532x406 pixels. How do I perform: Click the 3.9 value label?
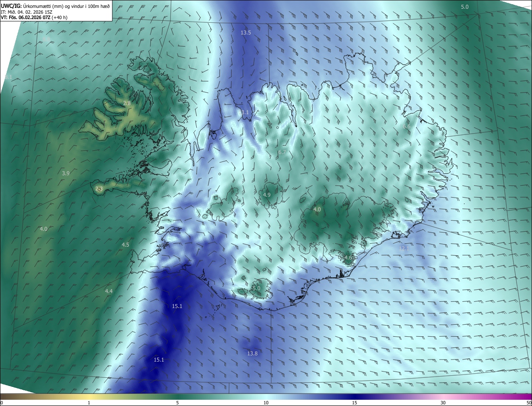(66, 173)
